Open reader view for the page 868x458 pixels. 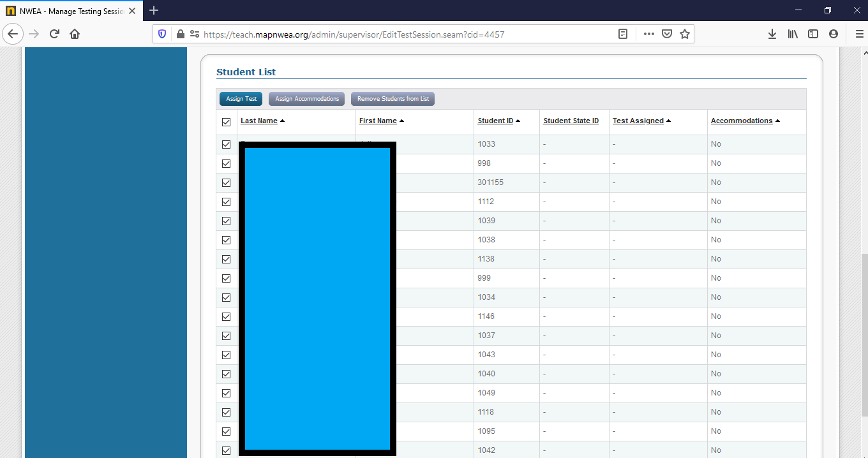pyautogui.click(x=622, y=34)
